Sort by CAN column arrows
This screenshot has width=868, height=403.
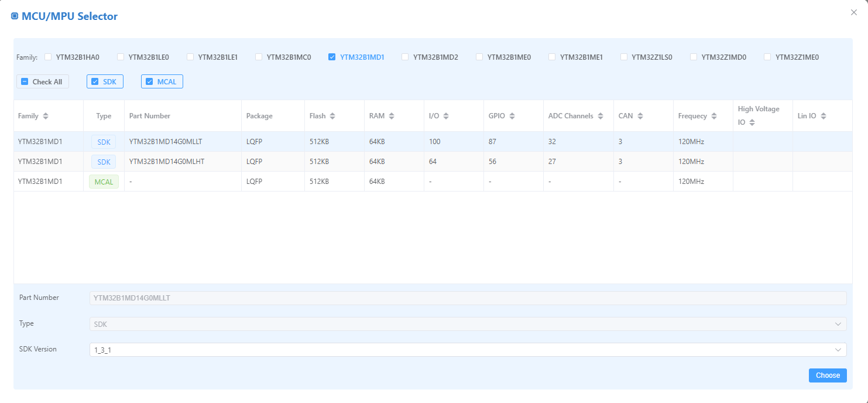click(x=640, y=116)
